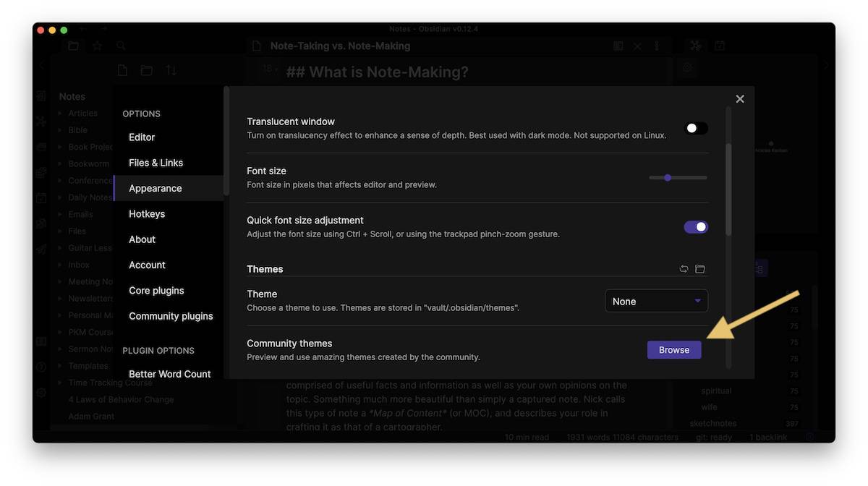Open the Hotkeys settings section
Screen dimensions: 868x486
click(x=147, y=214)
